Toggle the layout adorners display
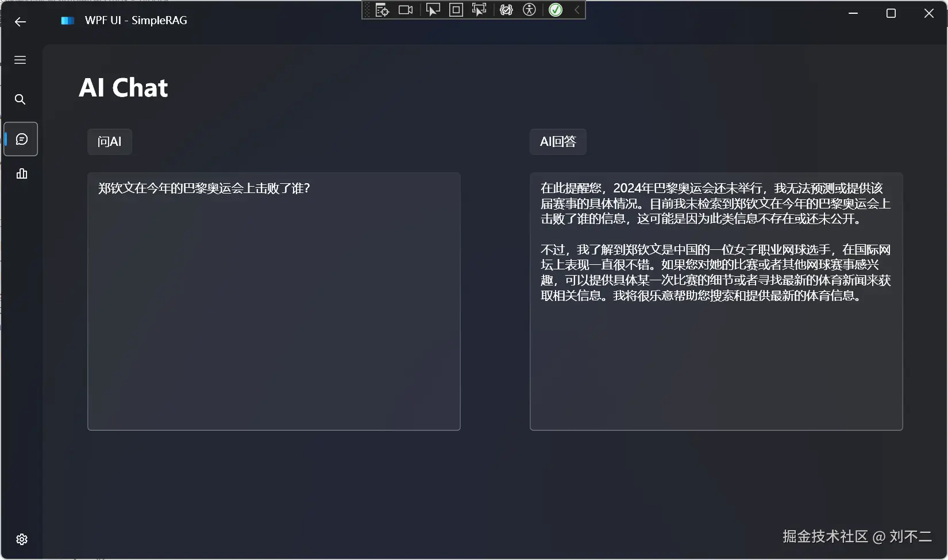Image resolution: width=948 pixels, height=560 pixels. [x=456, y=10]
